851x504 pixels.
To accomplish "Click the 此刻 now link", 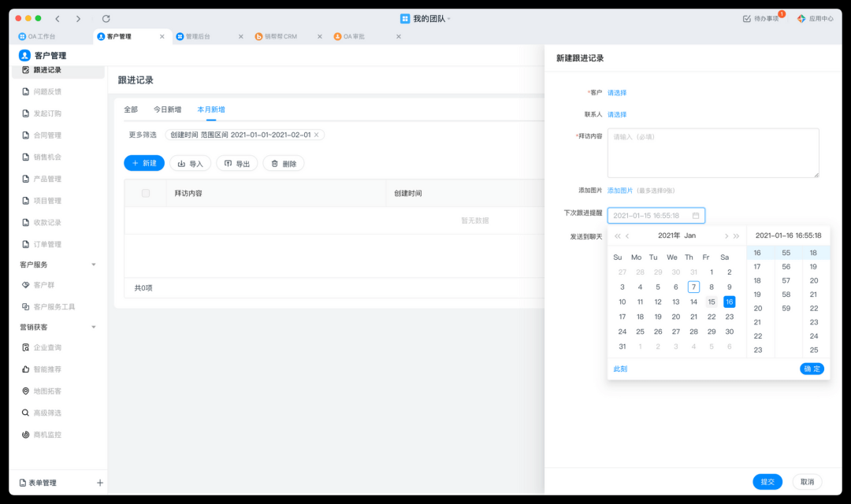I will click(x=620, y=369).
